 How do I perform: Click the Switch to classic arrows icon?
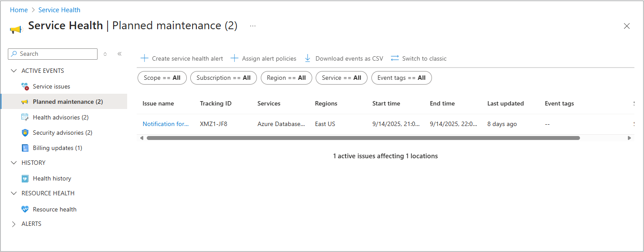point(395,58)
